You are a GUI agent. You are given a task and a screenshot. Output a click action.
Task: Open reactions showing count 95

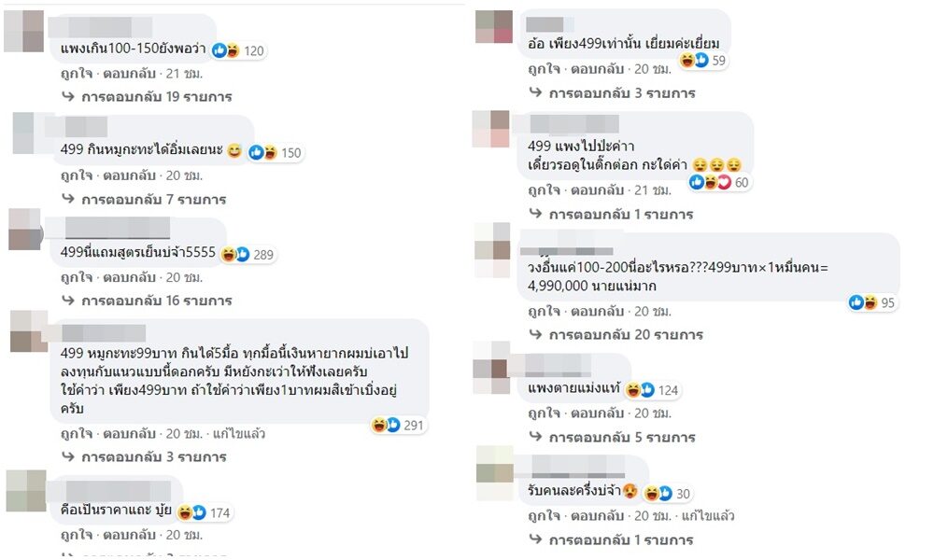click(872, 302)
